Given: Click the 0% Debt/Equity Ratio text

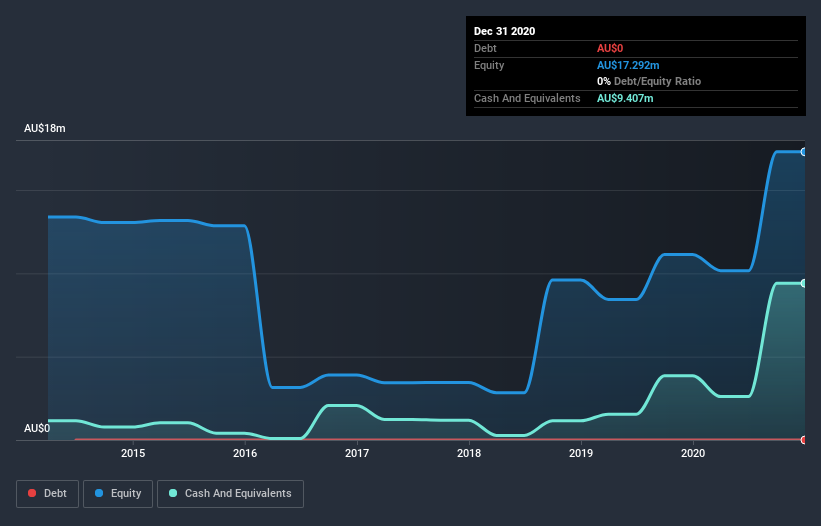Looking at the screenshot, I should pos(649,82).
